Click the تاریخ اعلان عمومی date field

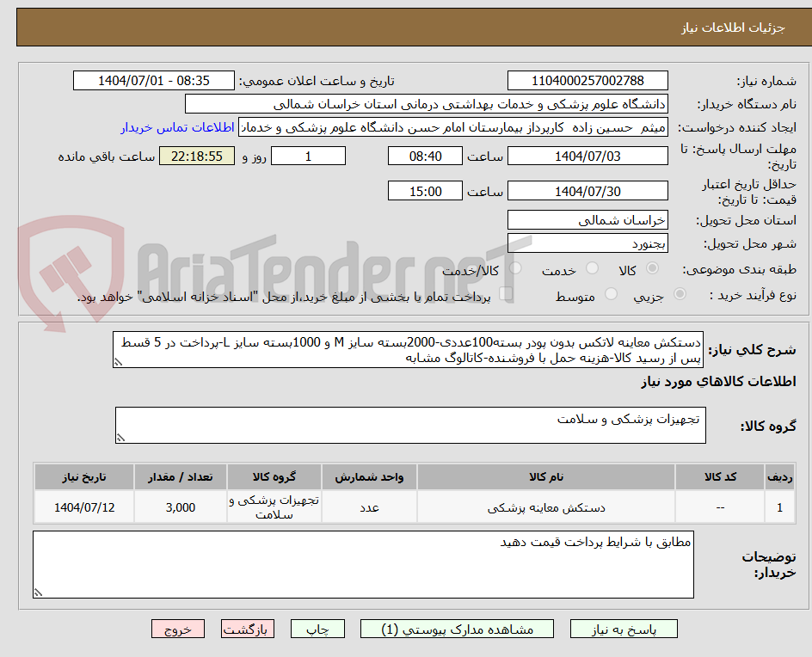(153, 81)
